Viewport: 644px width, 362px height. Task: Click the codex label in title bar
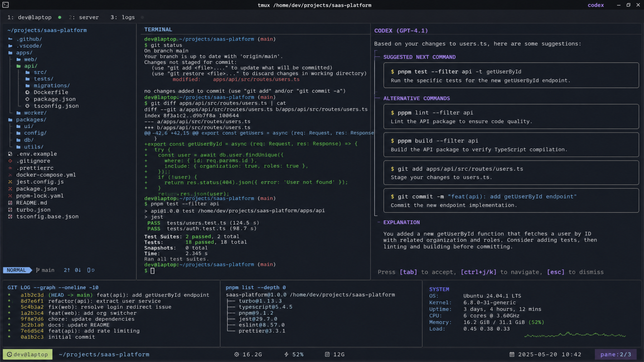tap(596, 5)
